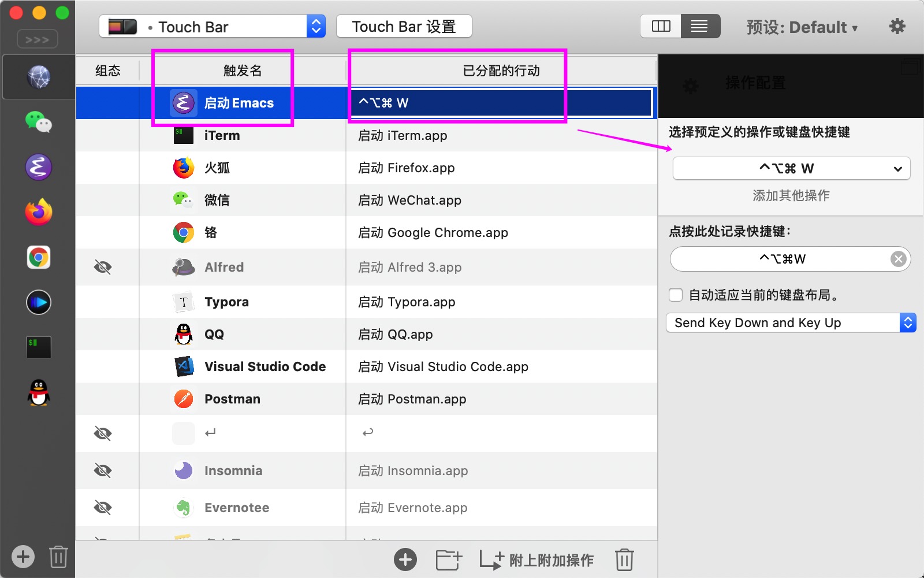Open the 预设: Default preset menu
The width and height of the screenshot is (924, 578).
point(802,27)
